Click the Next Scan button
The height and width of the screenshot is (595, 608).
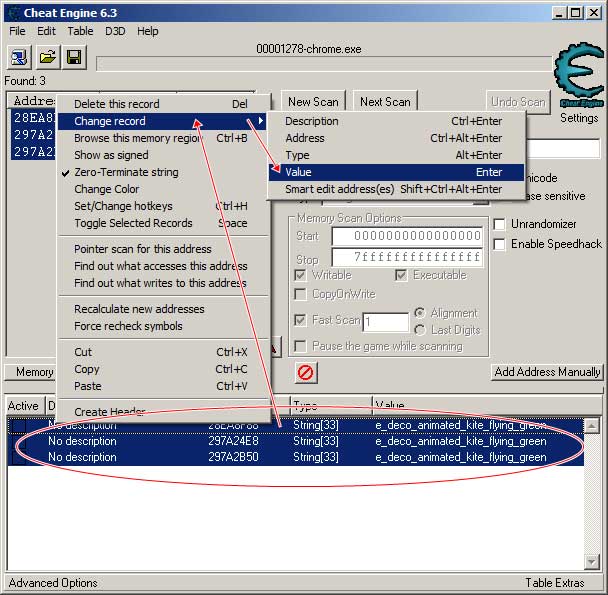385,102
